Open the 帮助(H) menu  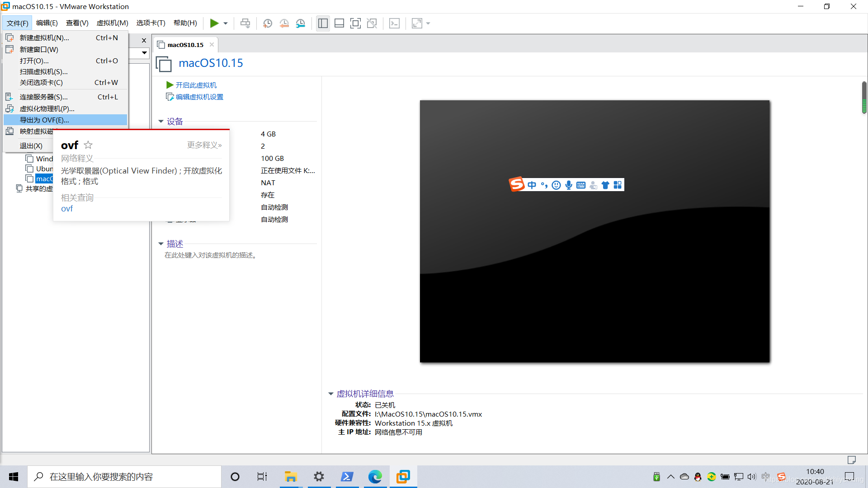(x=185, y=23)
